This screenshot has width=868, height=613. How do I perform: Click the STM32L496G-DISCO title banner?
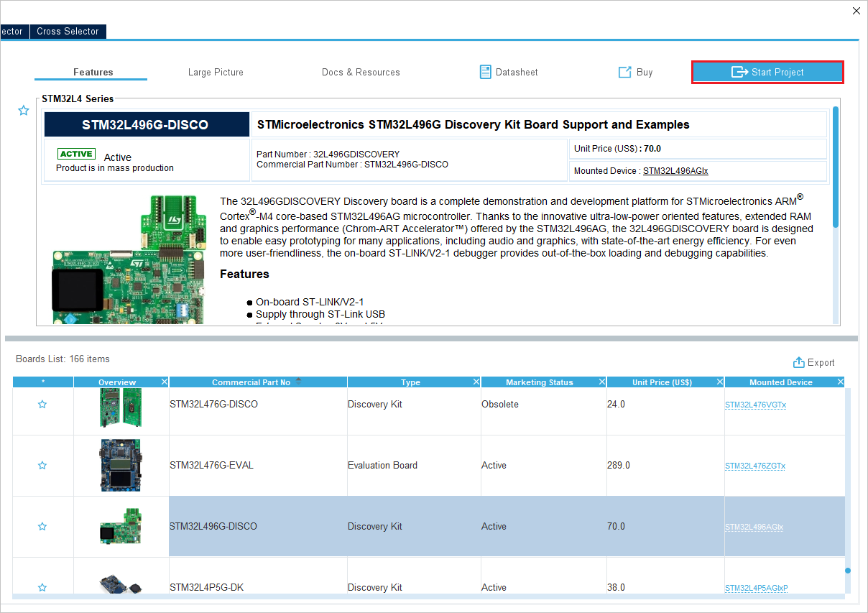coord(147,124)
